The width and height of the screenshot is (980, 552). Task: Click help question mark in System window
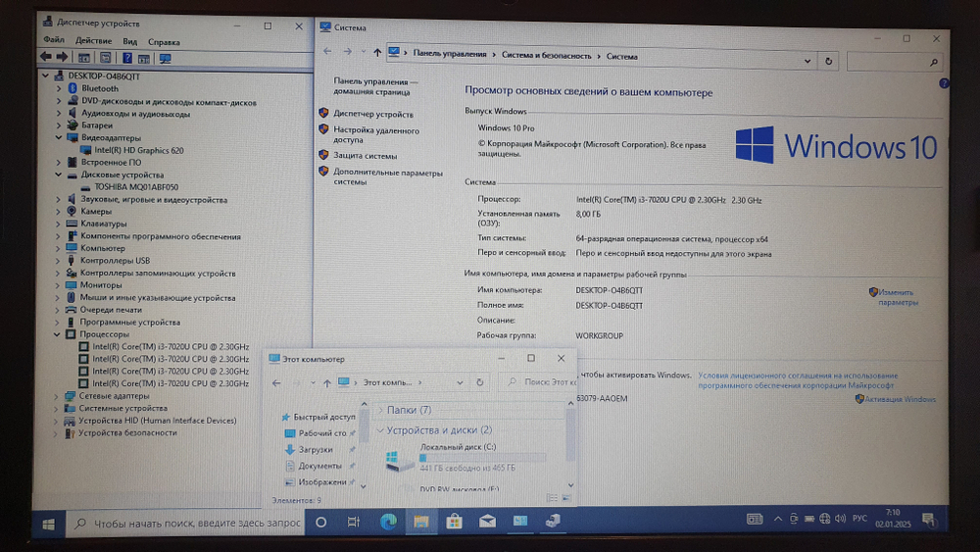tap(943, 83)
